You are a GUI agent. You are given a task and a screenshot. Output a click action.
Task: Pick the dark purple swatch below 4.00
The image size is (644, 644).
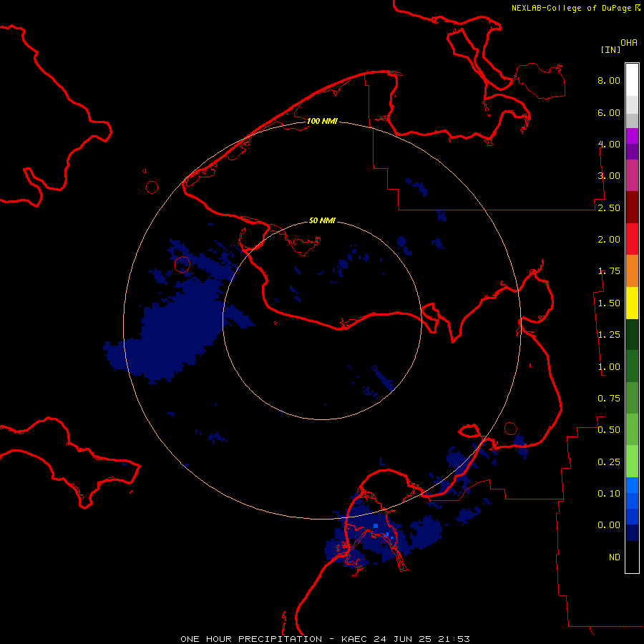coord(632,152)
